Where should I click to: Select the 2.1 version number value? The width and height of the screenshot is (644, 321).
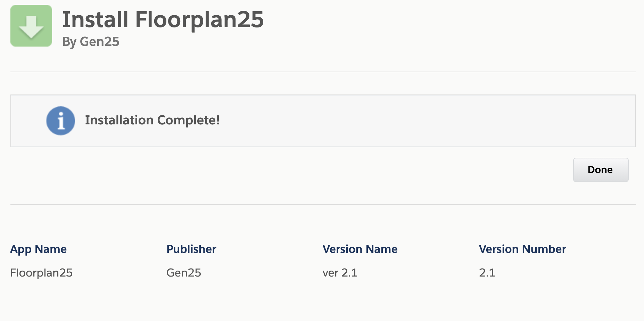click(x=486, y=273)
